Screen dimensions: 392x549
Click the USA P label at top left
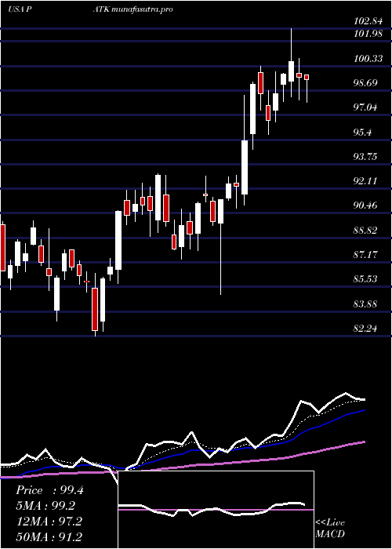20,9
